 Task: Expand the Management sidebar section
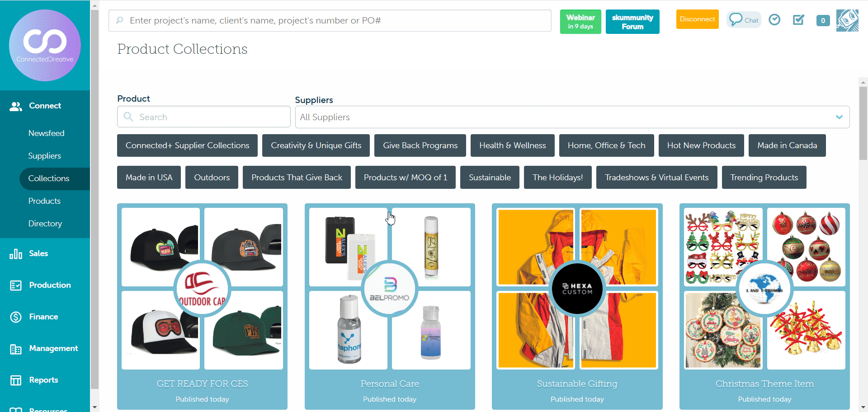point(53,348)
